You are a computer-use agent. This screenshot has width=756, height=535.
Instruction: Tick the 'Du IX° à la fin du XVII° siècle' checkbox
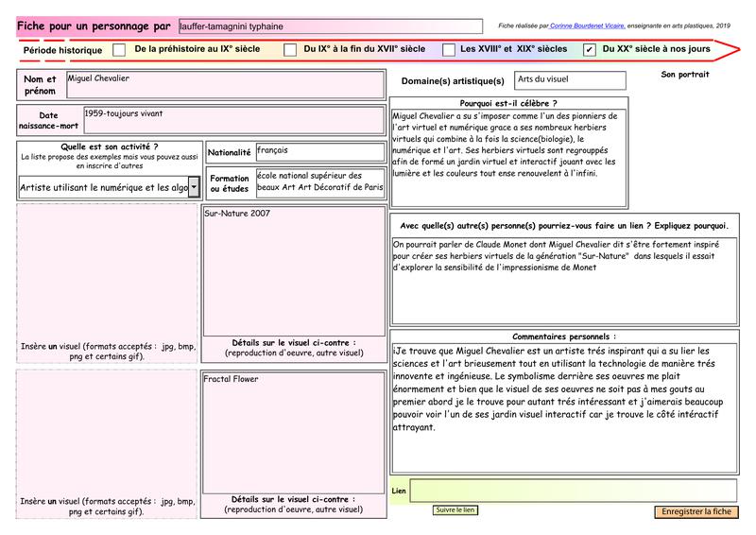point(290,49)
